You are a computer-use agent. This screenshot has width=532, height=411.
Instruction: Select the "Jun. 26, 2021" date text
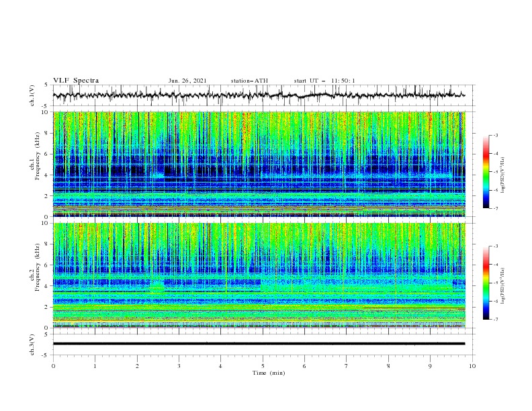(187, 81)
